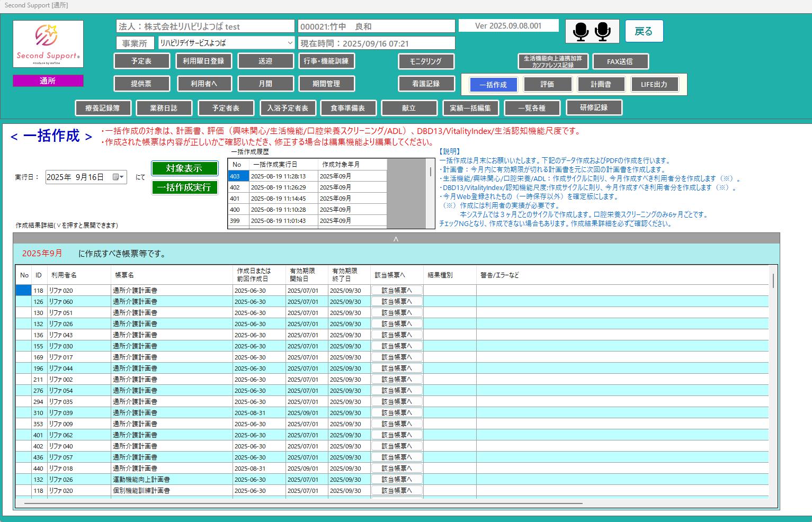Click 該当帳票へ for リファ043 row

point(397,335)
